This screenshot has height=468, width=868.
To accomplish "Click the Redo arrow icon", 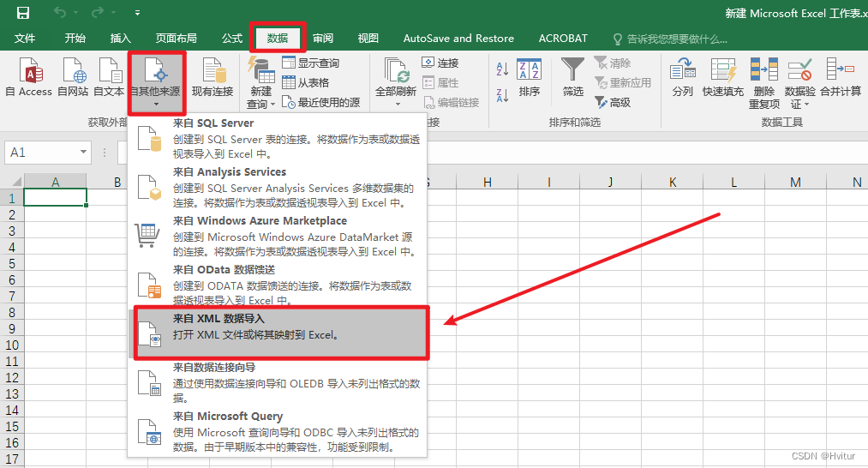I will coord(98,12).
